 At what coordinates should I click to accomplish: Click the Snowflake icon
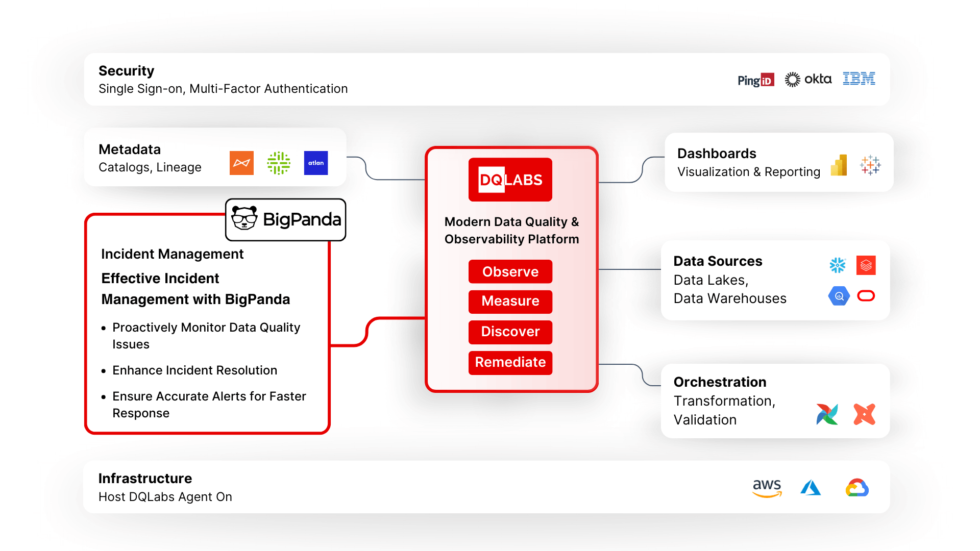838,265
